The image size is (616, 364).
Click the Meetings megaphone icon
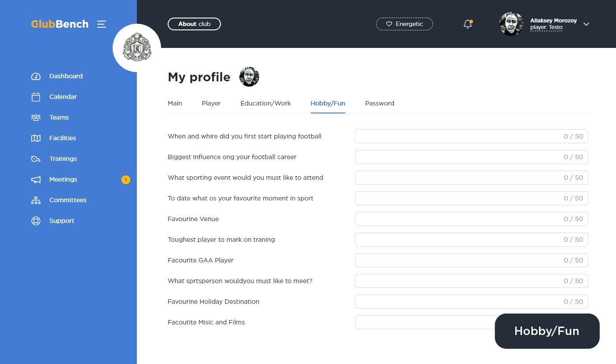coord(36,180)
